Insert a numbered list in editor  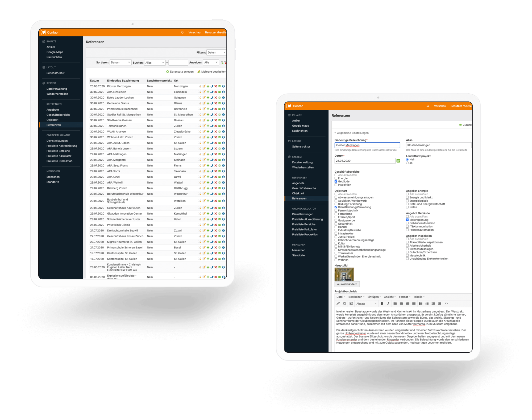427,303
